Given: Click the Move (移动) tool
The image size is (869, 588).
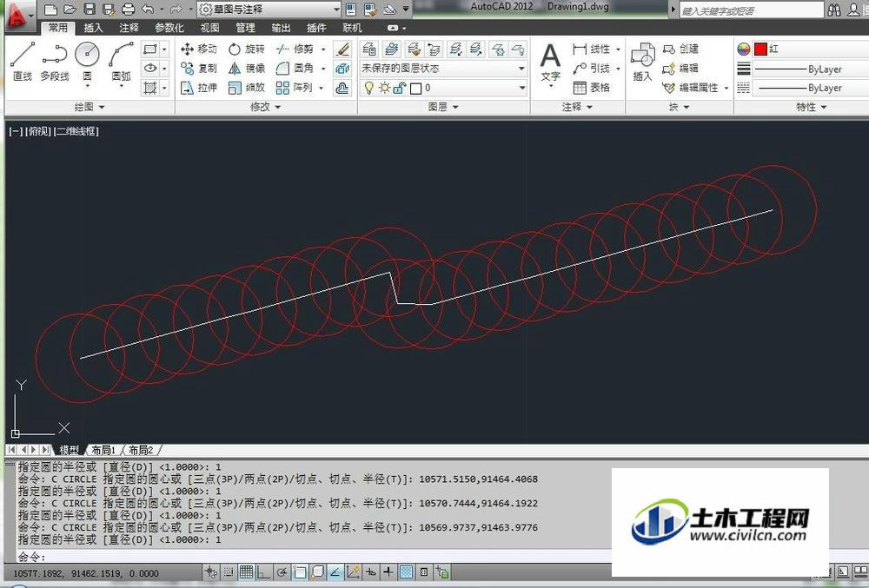Looking at the screenshot, I should pyautogui.click(x=198, y=50).
